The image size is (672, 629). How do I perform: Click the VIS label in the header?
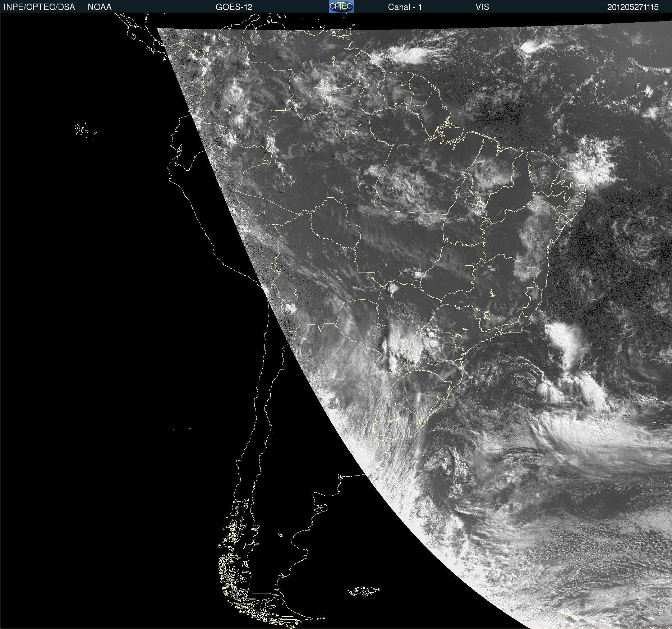pos(482,7)
